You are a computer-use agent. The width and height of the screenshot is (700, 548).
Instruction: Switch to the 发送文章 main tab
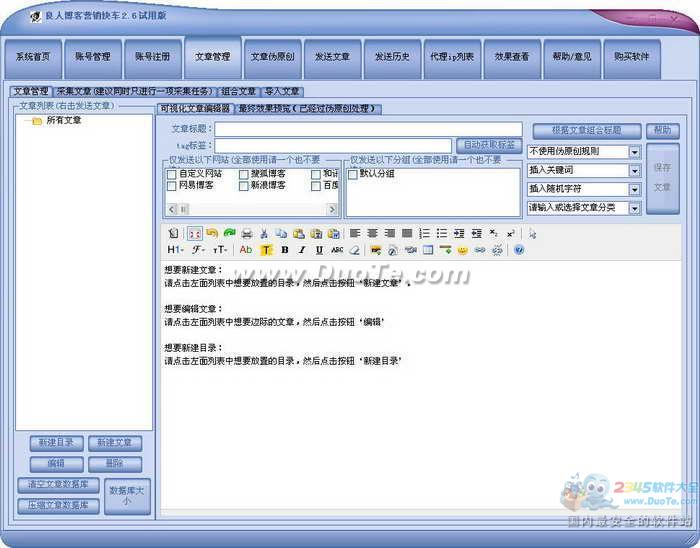pyautogui.click(x=332, y=57)
